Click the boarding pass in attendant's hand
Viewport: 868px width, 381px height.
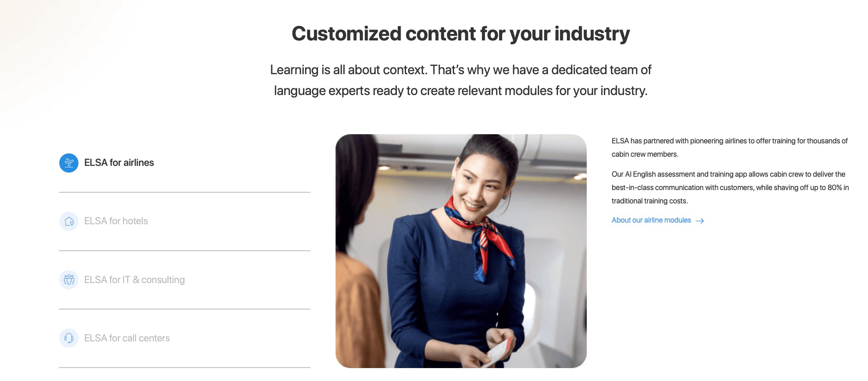coord(499,352)
